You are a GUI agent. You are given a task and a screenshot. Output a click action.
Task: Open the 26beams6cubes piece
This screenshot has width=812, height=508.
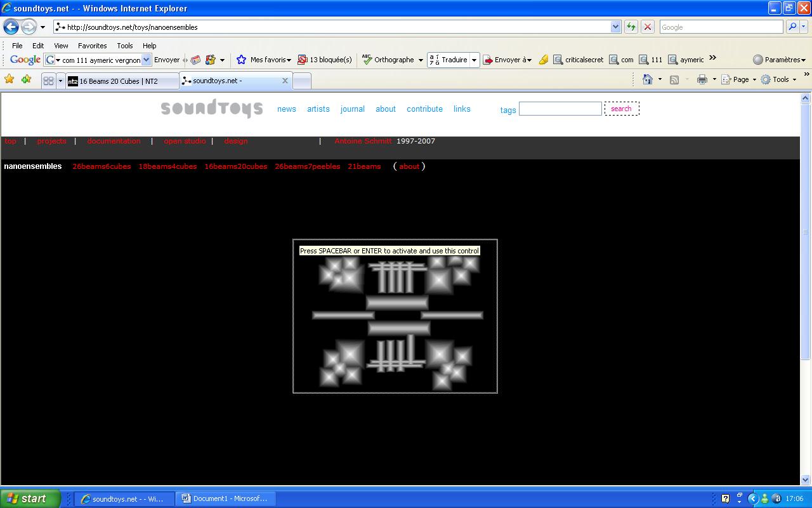(101, 166)
